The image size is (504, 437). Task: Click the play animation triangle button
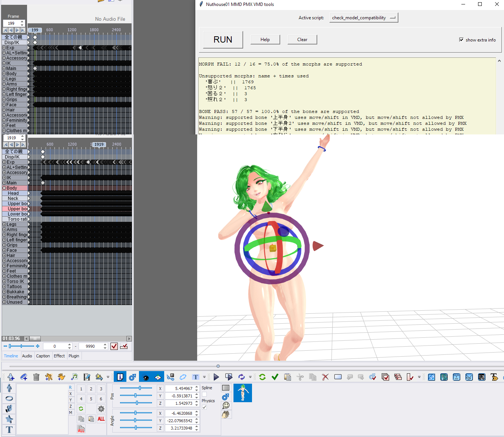coord(216,377)
